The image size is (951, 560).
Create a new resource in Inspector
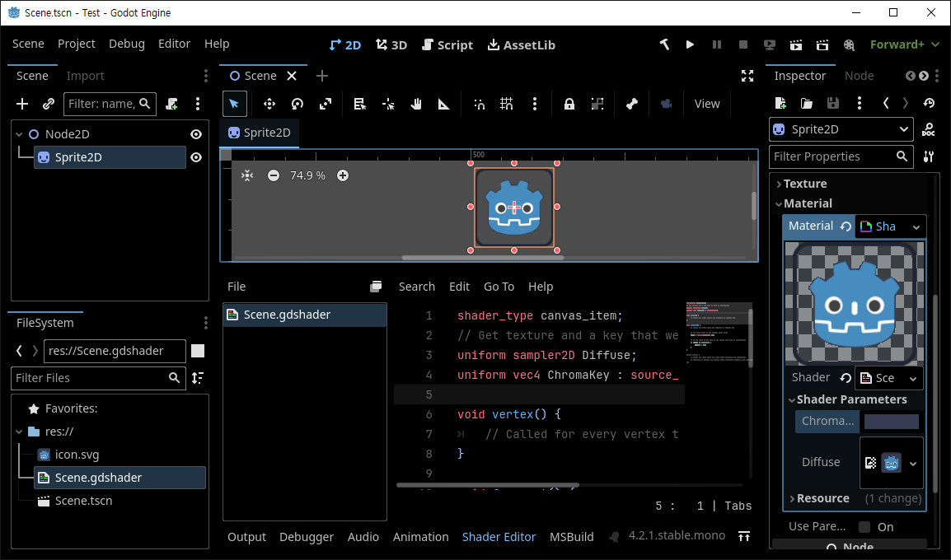(780, 103)
